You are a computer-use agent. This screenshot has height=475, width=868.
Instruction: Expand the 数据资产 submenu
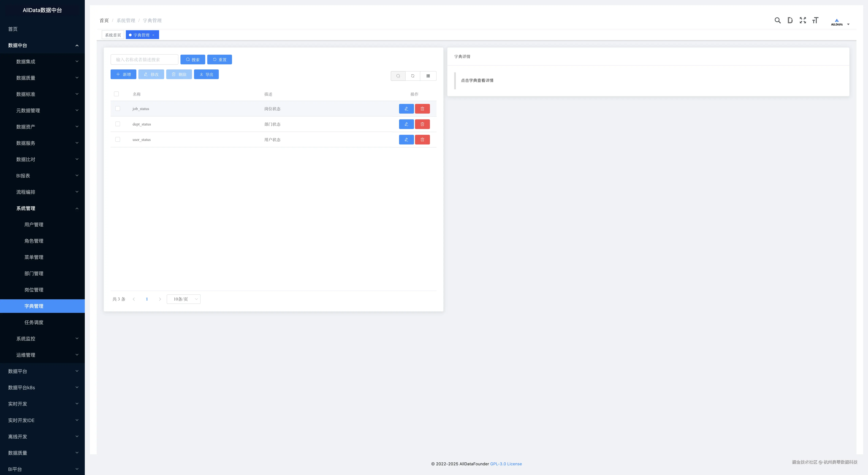pos(42,127)
